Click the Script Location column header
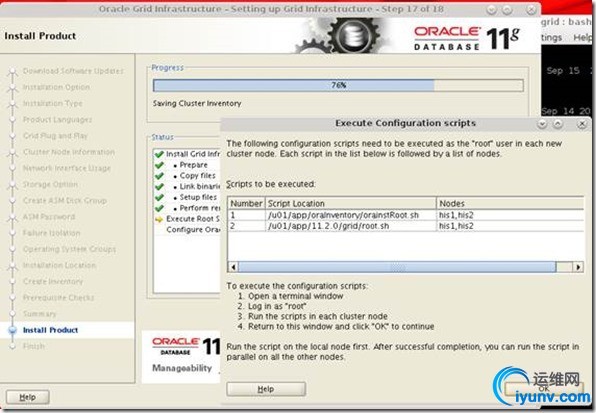 pos(350,203)
